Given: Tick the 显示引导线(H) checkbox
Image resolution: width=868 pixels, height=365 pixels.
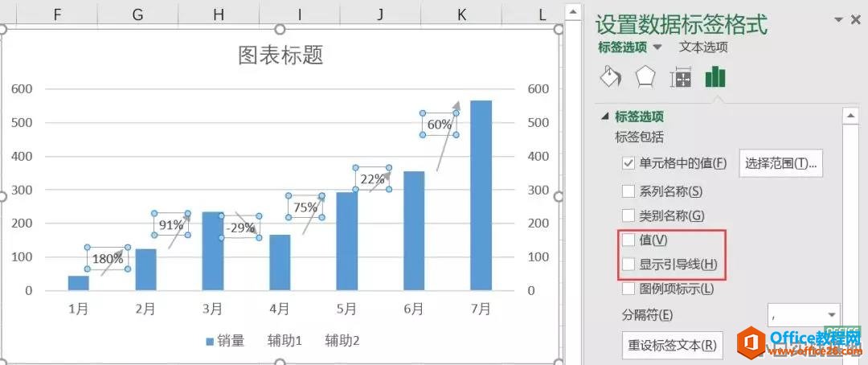Looking at the screenshot, I should 628,265.
